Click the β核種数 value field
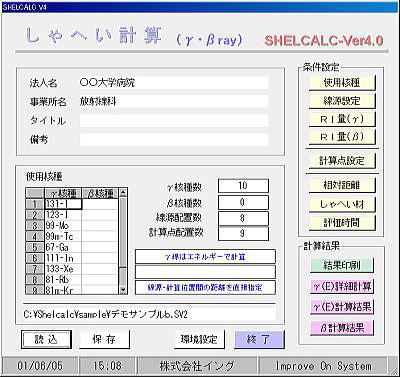Image resolution: width=400 pixels, height=377 pixels. [x=243, y=202]
